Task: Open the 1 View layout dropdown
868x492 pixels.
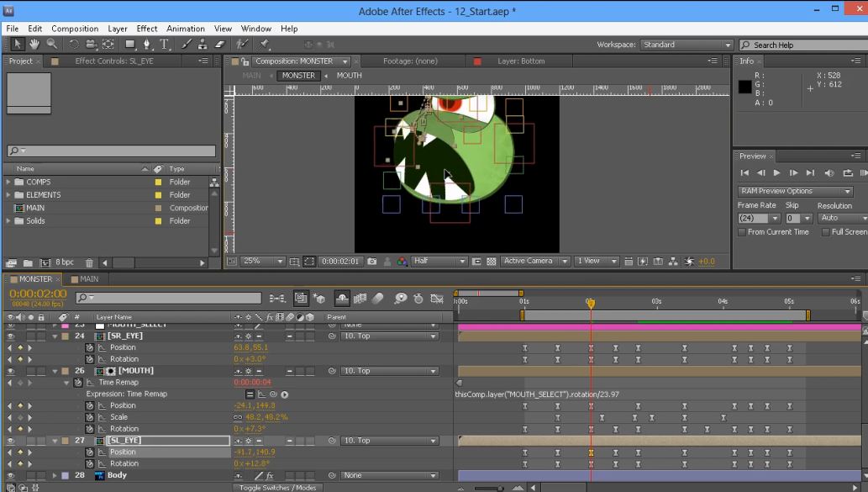Action: point(596,262)
